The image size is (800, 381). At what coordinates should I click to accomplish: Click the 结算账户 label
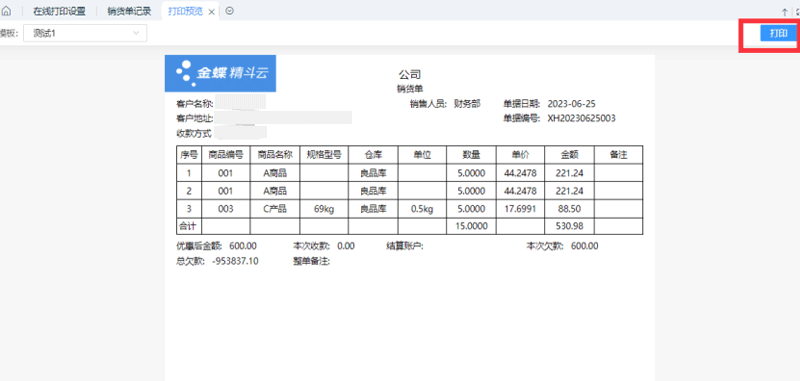point(405,246)
